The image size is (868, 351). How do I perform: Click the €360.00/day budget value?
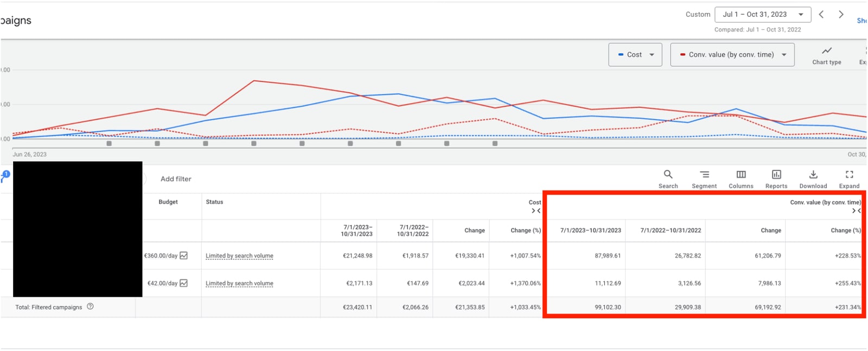(161, 256)
